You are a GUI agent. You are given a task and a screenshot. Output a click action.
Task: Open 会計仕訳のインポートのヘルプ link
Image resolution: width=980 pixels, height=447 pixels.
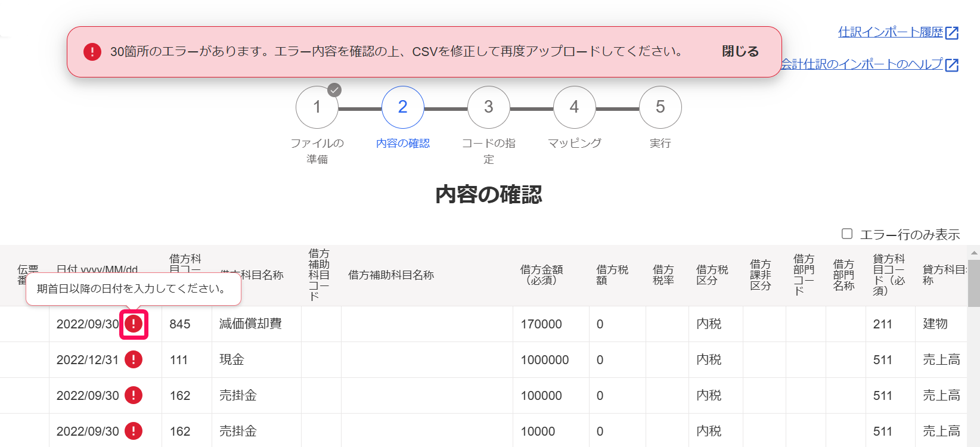(862, 64)
